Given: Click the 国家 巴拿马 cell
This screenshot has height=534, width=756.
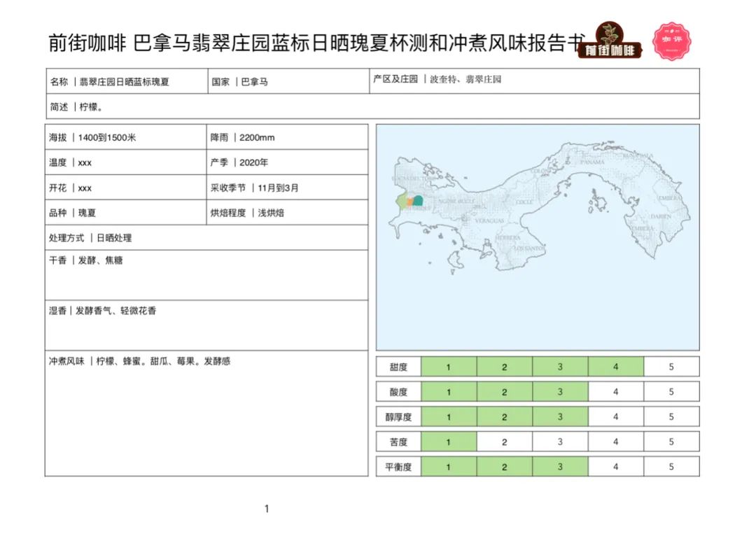Looking at the screenshot, I should tap(288, 81).
